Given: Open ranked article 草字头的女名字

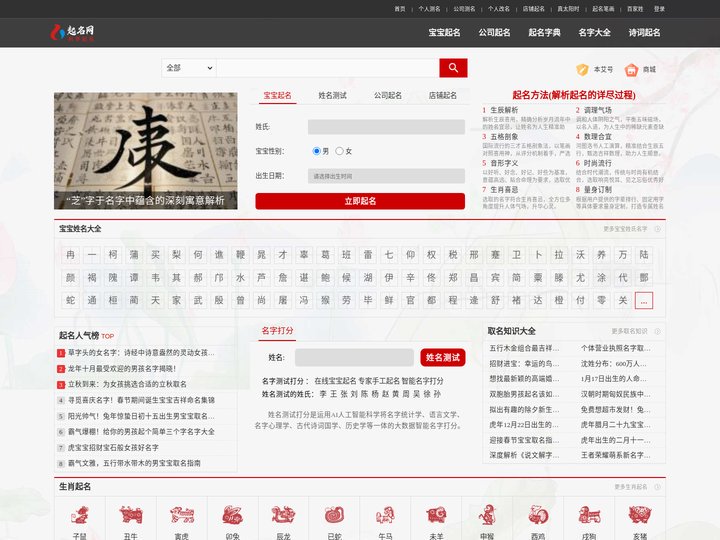Looking at the screenshot, I should (141, 353).
